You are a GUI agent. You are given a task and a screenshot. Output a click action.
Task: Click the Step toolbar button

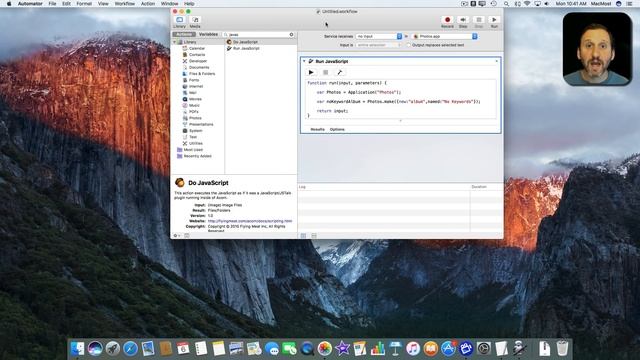(x=463, y=20)
